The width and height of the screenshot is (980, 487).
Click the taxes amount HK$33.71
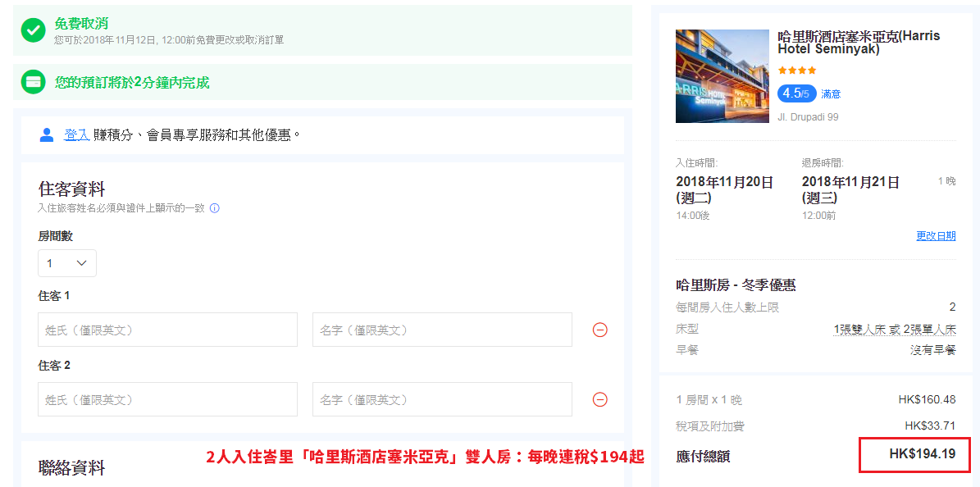[930, 426]
